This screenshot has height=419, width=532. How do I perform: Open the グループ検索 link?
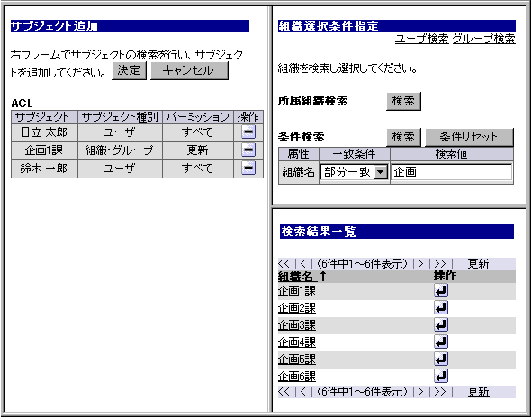[x=484, y=39]
